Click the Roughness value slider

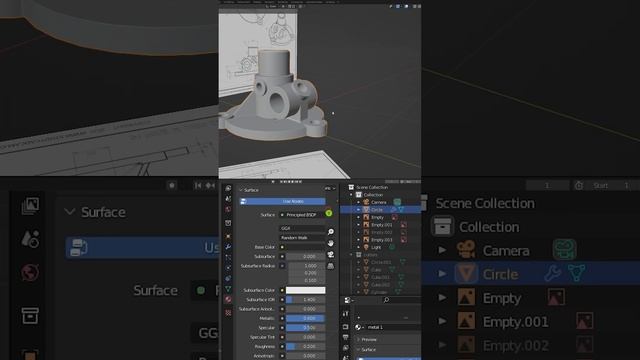pyautogui.click(x=306, y=347)
